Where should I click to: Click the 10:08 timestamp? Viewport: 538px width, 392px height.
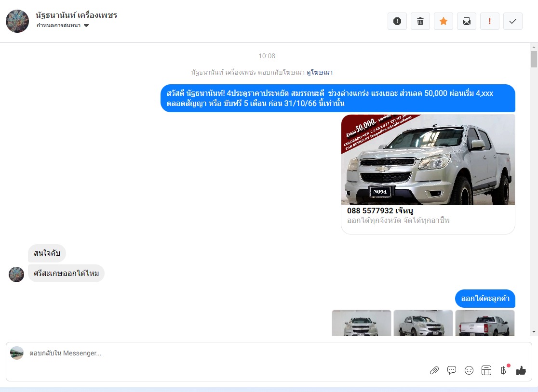pyautogui.click(x=267, y=56)
